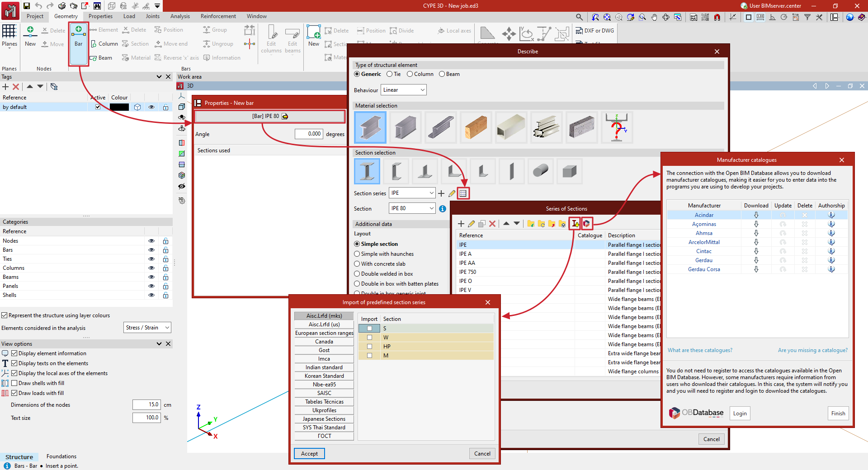Open the Section IPE 80 dropdown

pyautogui.click(x=412, y=208)
